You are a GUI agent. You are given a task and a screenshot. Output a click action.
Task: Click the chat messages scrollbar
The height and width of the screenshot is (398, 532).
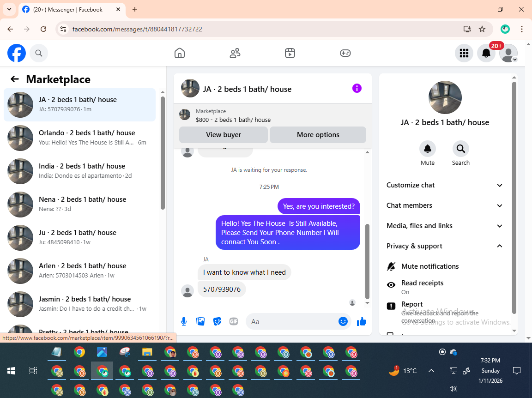point(367,261)
